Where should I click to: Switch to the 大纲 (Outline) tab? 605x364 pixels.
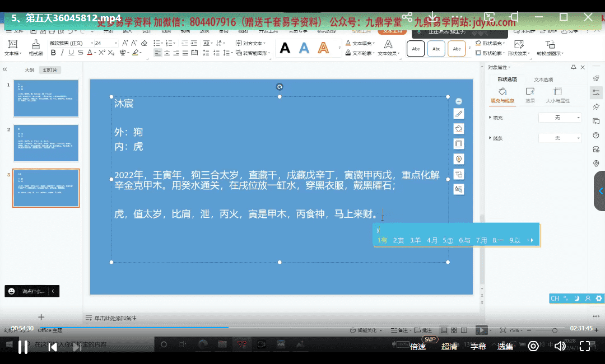click(x=30, y=70)
